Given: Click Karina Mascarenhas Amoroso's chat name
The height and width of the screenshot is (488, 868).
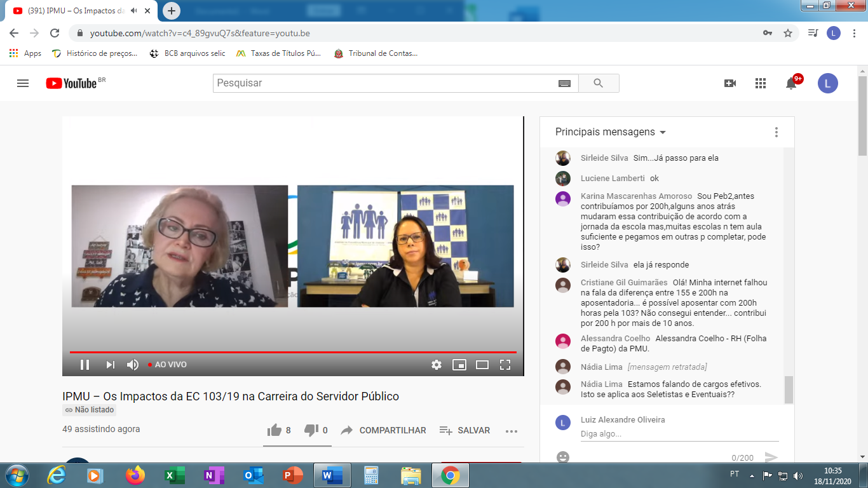Looking at the screenshot, I should [x=636, y=196].
